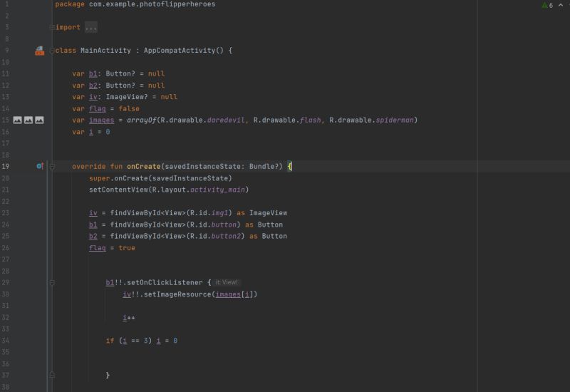Click the fold end marker at line 37

click(x=52, y=375)
